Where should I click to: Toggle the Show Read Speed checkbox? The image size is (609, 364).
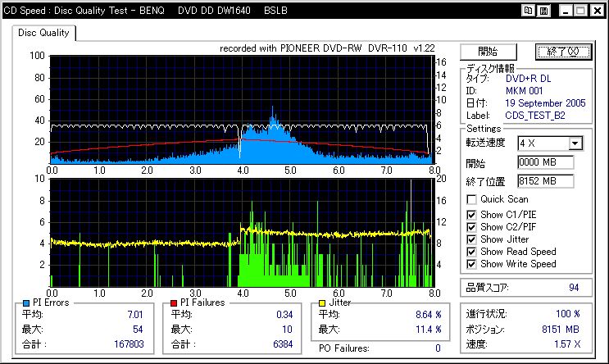[x=471, y=252]
